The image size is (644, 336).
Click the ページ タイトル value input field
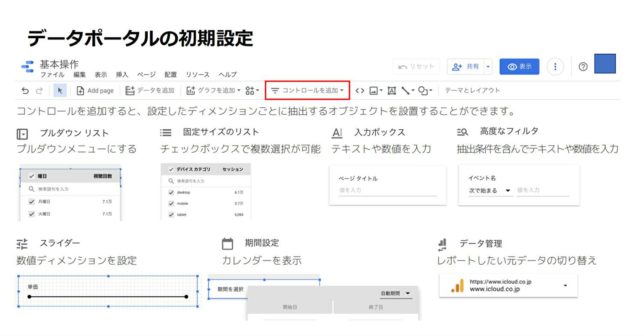tap(387, 190)
